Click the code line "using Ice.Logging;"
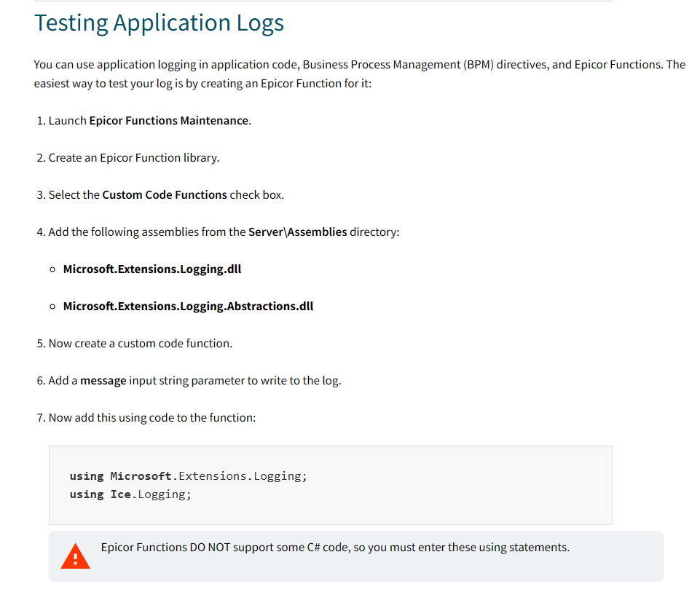700x592 pixels. pyautogui.click(x=130, y=494)
